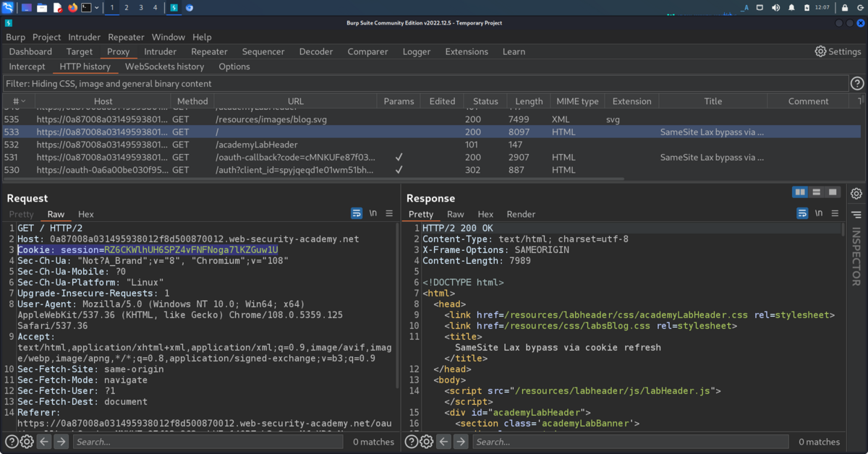
Task: Open the filter help question mark icon
Action: tap(857, 83)
